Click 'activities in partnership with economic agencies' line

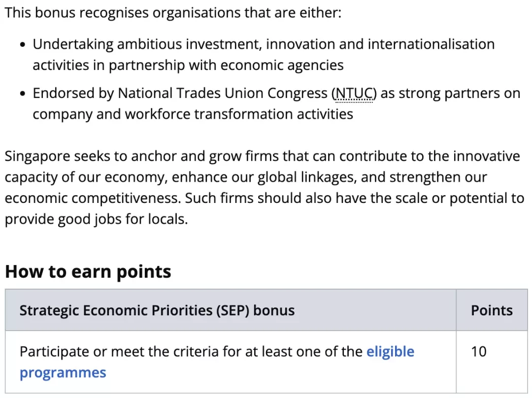coord(188,65)
